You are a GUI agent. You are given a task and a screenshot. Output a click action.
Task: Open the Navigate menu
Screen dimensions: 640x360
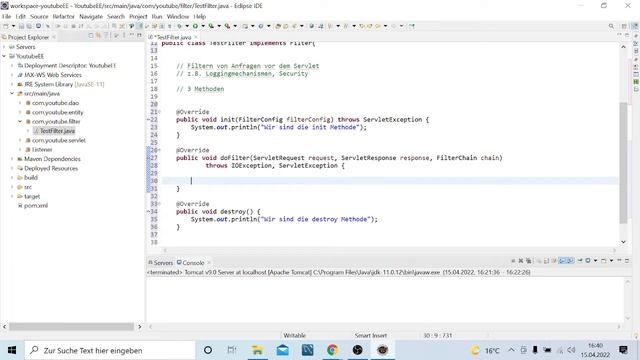click(91, 16)
